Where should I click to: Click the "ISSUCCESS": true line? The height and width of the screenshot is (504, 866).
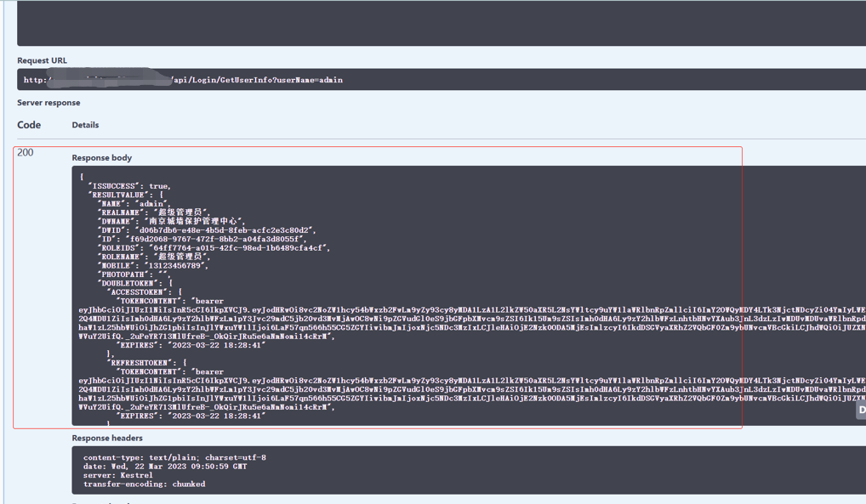[x=129, y=186]
